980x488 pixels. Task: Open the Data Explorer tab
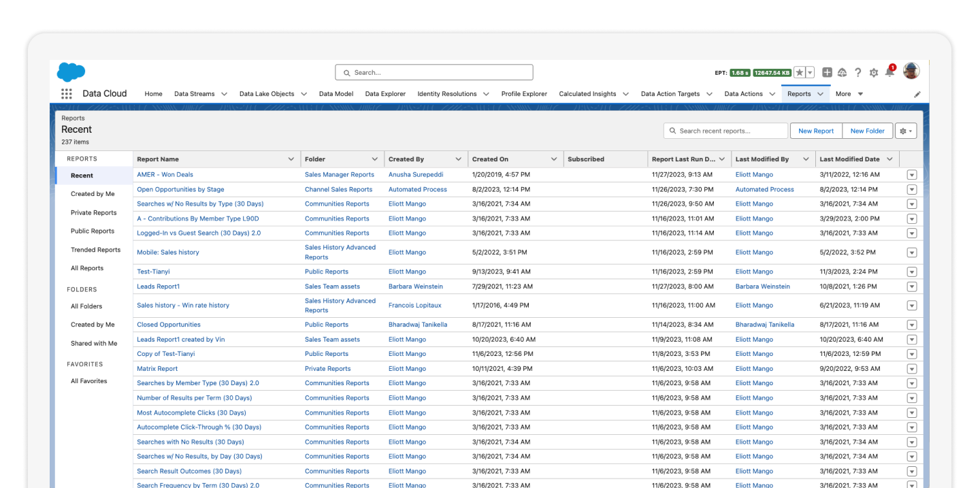[x=385, y=94]
